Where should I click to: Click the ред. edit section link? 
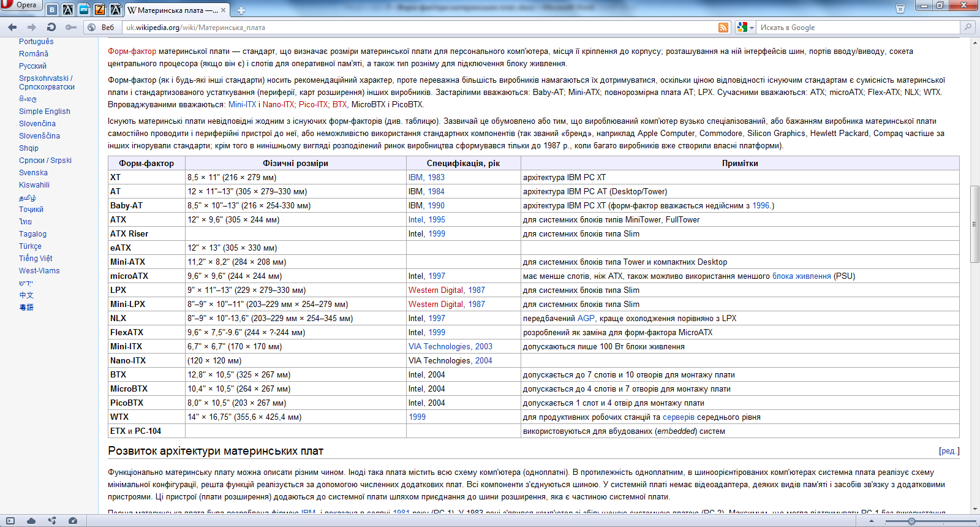(949, 451)
